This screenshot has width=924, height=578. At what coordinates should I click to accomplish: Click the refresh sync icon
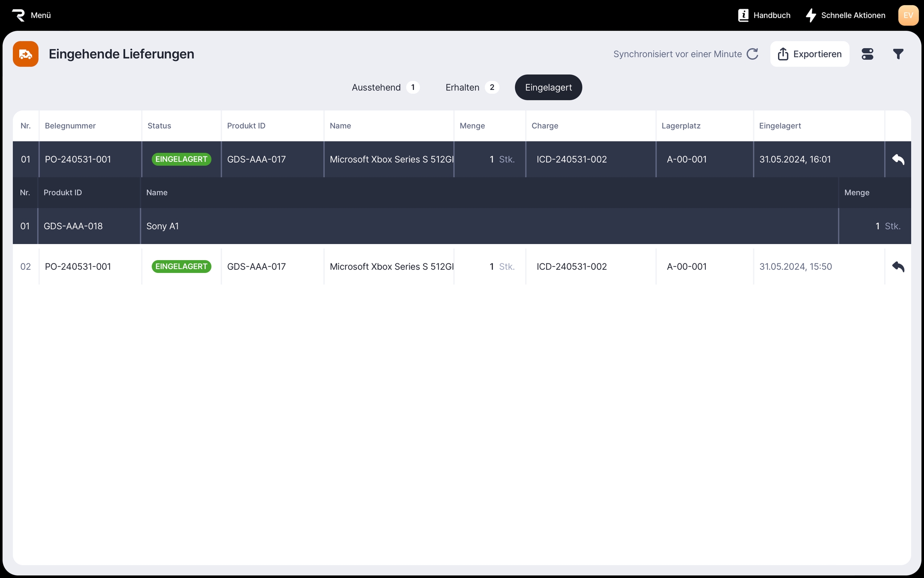pyautogui.click(x=752, y=54)
